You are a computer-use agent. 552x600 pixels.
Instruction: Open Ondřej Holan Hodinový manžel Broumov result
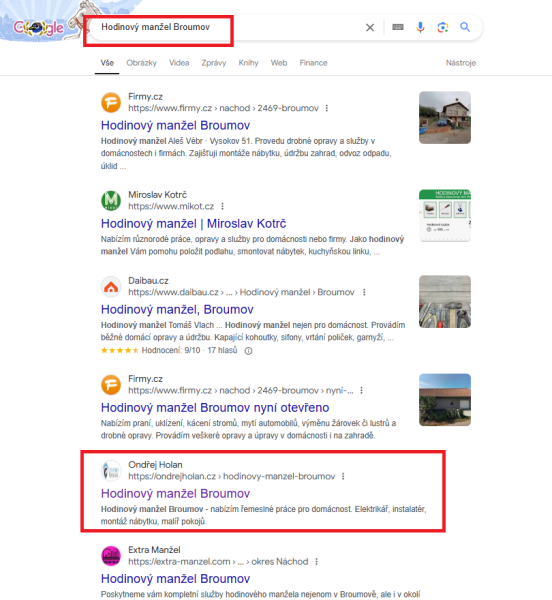[x=175, y=494]
